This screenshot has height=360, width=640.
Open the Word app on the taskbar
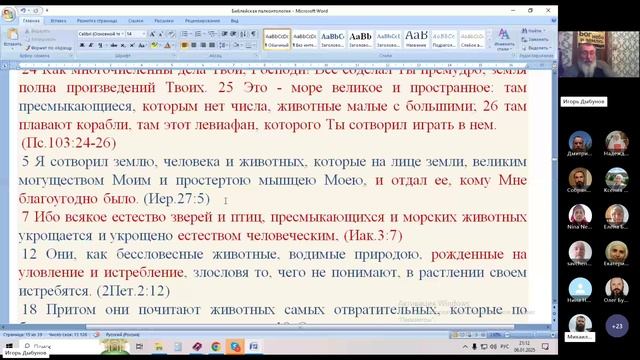(x=254, y=347)
